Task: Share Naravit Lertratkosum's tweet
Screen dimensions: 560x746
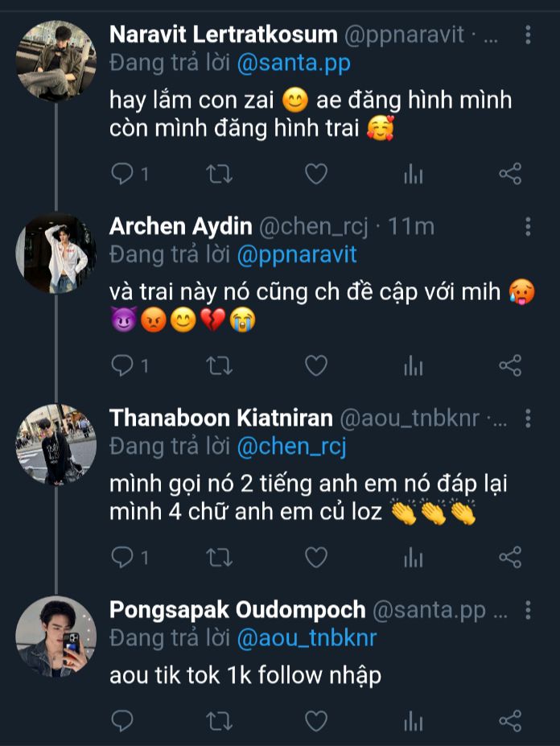Action: pyautogui.click(x=510, y=174)
